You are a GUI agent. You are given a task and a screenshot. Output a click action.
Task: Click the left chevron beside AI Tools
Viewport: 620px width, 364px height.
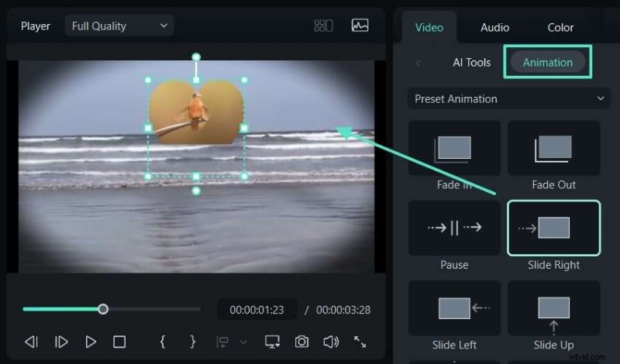(418, 63)
